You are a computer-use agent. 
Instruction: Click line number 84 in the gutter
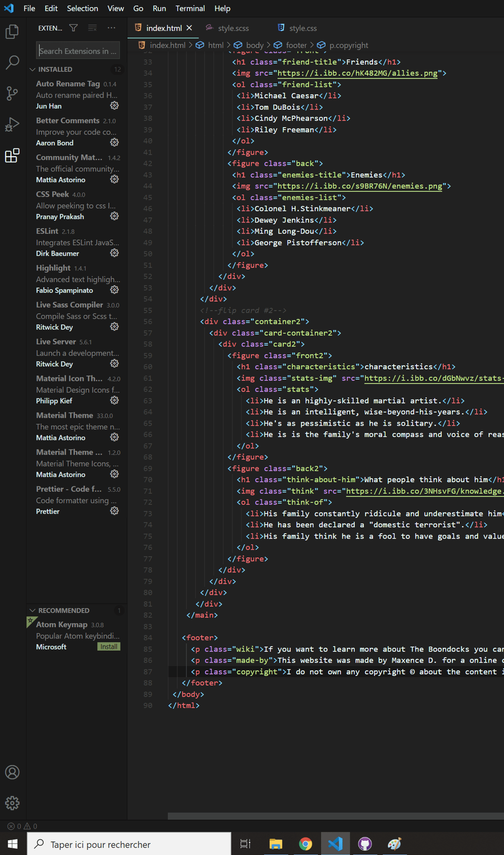(x=148, y=638)
